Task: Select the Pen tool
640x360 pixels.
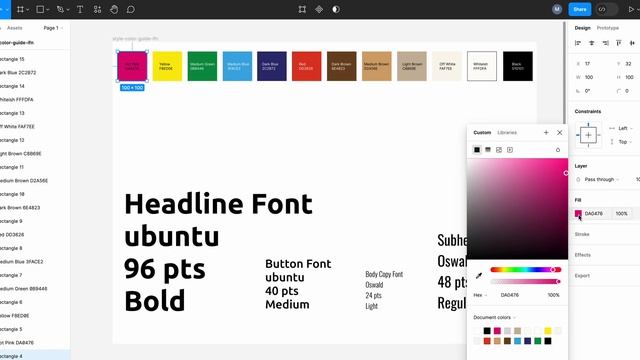Action: pos(60,9)
